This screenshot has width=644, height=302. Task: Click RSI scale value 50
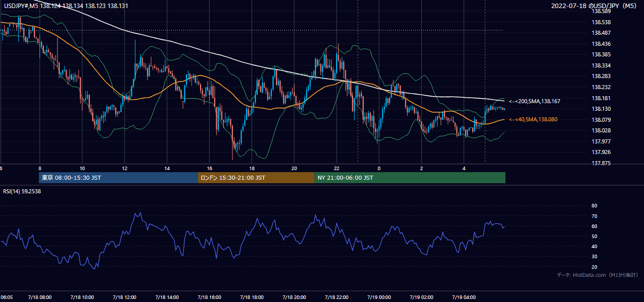[x=595, y=236]
